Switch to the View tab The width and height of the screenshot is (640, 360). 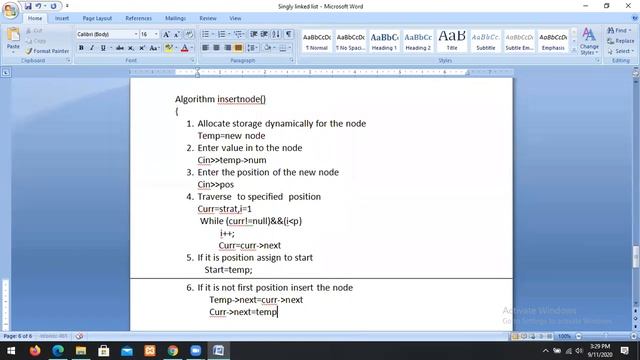click(235, 18)
